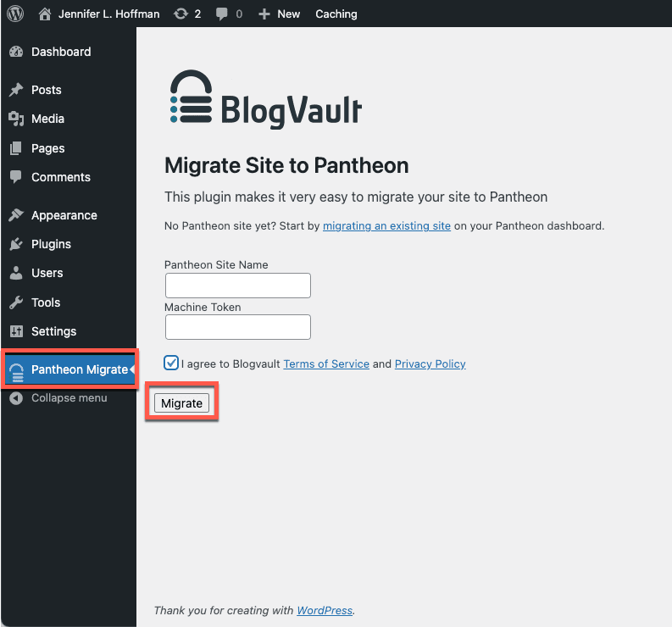The height and width of the screenshot is (627, 672).
Task: Visit the WordPress footer link
Action: pyautogui.click(x=325, y=610)
